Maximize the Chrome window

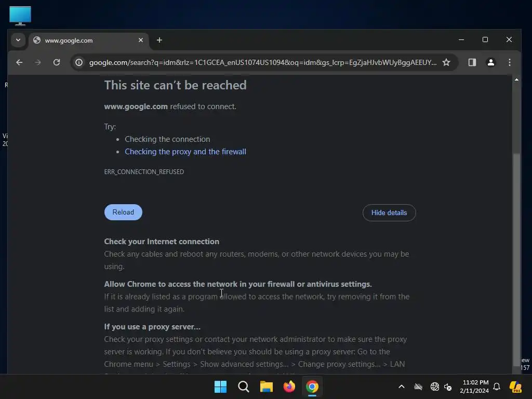[x=485, y=39]
